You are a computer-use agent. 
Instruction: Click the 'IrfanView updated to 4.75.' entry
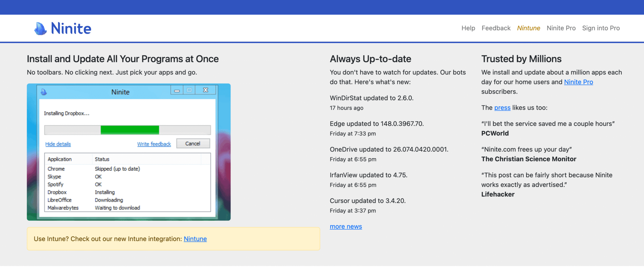click(x=369, y=175)
